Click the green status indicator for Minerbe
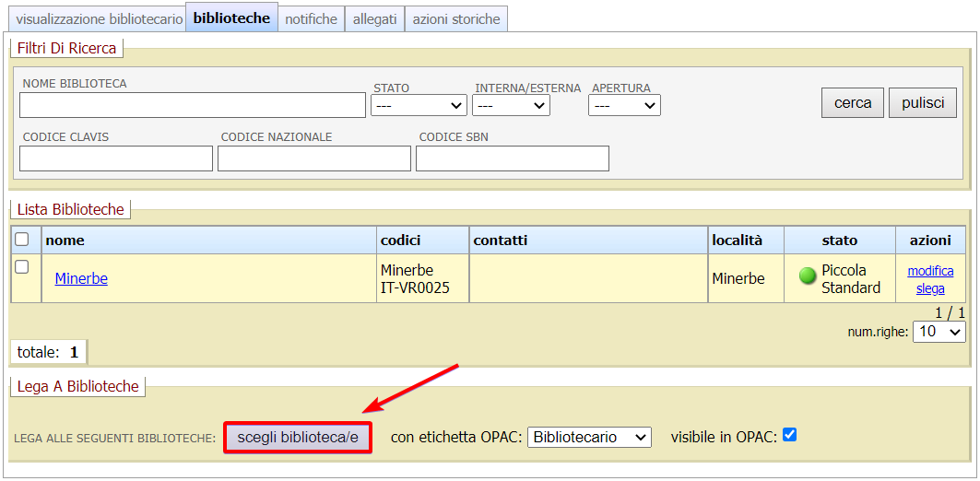 (x=808, y=276)
